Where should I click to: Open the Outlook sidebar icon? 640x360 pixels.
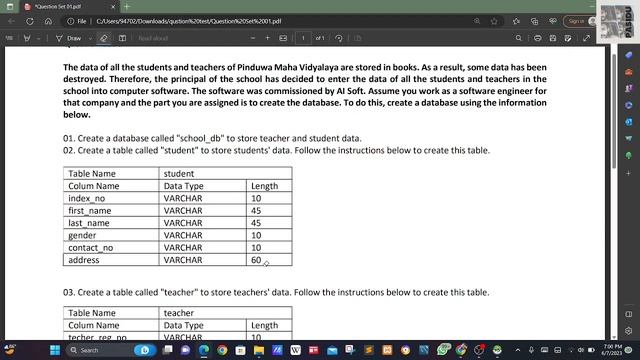click(629, 122)
